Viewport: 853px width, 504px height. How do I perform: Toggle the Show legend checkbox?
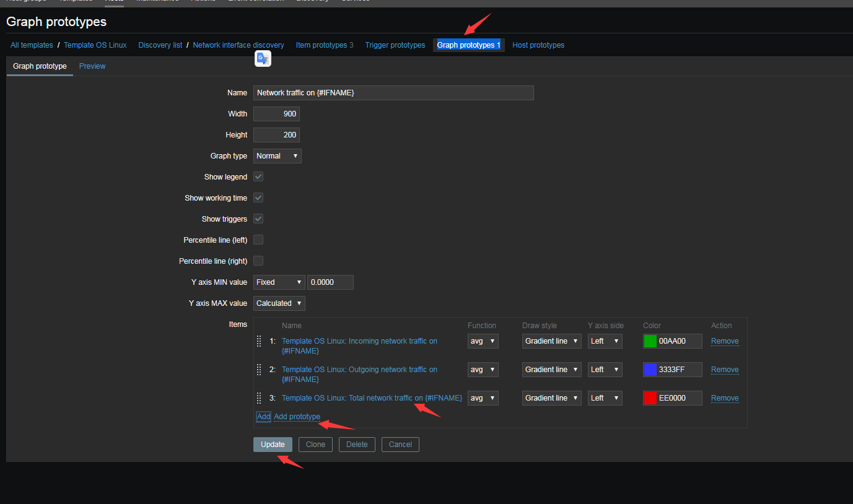click(258, 176)
